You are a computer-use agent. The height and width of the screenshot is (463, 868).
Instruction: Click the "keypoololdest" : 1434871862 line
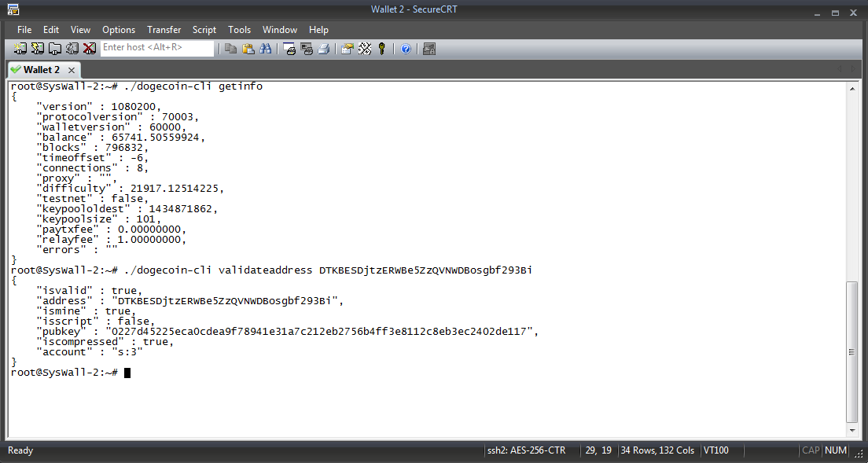[x=127, y=209]
